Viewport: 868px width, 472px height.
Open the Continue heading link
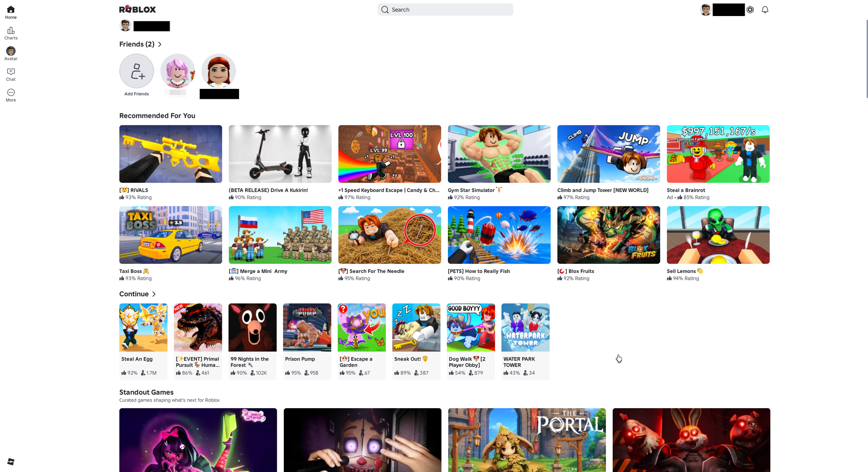pyautogui.click(x=134, y=294)
